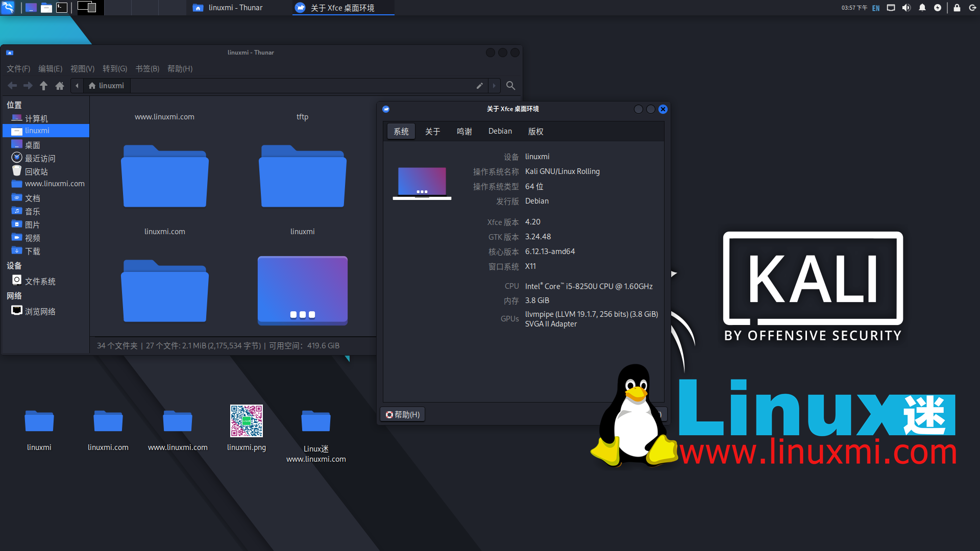Screen dimensions: 980x551
Task: Open the notifications bell icon
Action: 922,8
